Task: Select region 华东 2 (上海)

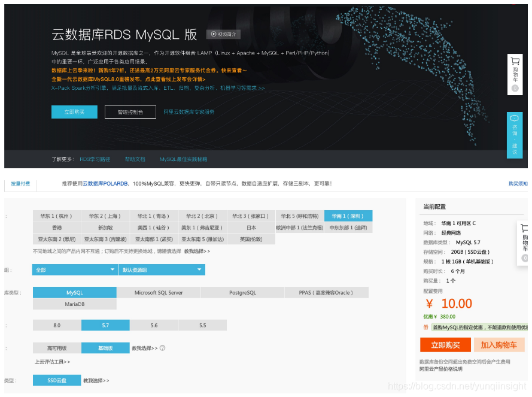Action: point(105,216)
